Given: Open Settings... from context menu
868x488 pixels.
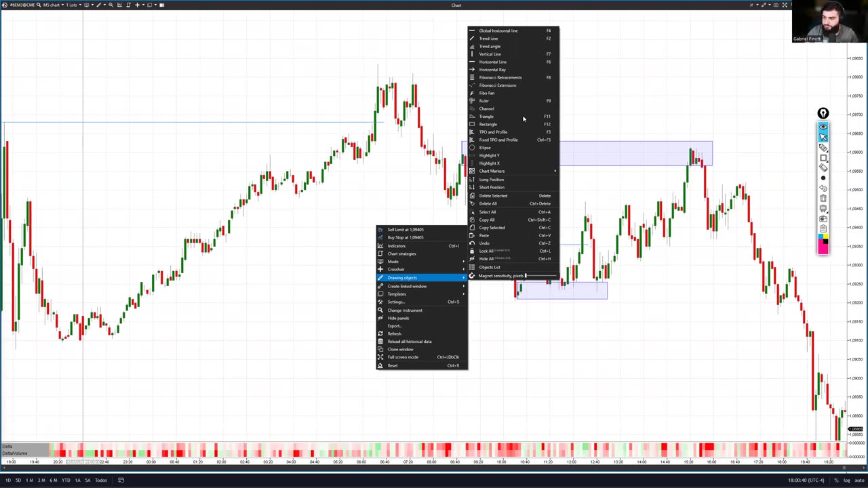Looking at the screenshot, I should click(x=422, y=302).
